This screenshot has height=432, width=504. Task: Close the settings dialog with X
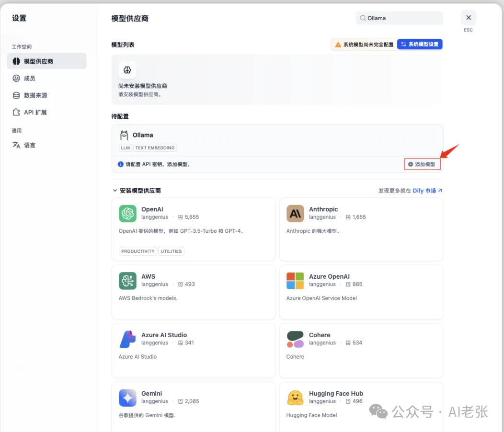pyautogui.click(x=469, y=18)
